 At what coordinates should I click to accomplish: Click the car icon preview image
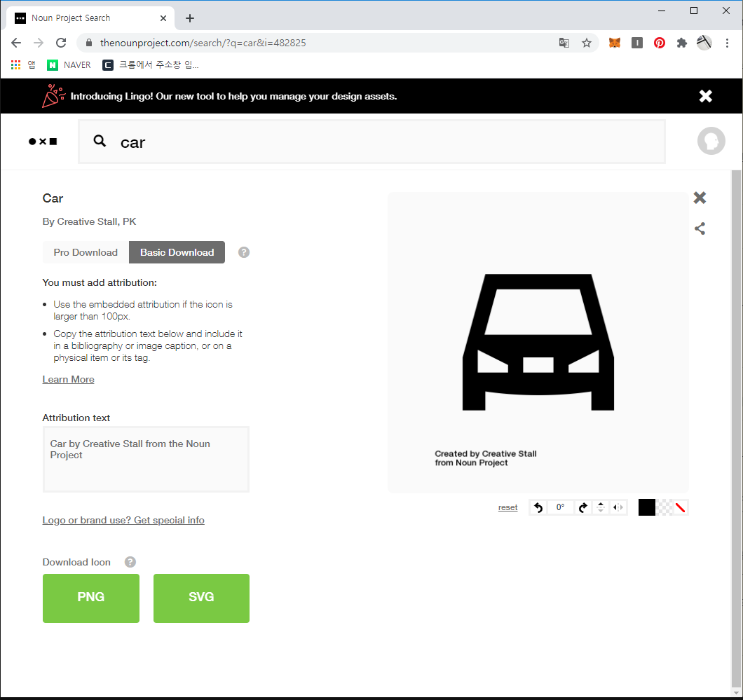[x=538, y=342]
